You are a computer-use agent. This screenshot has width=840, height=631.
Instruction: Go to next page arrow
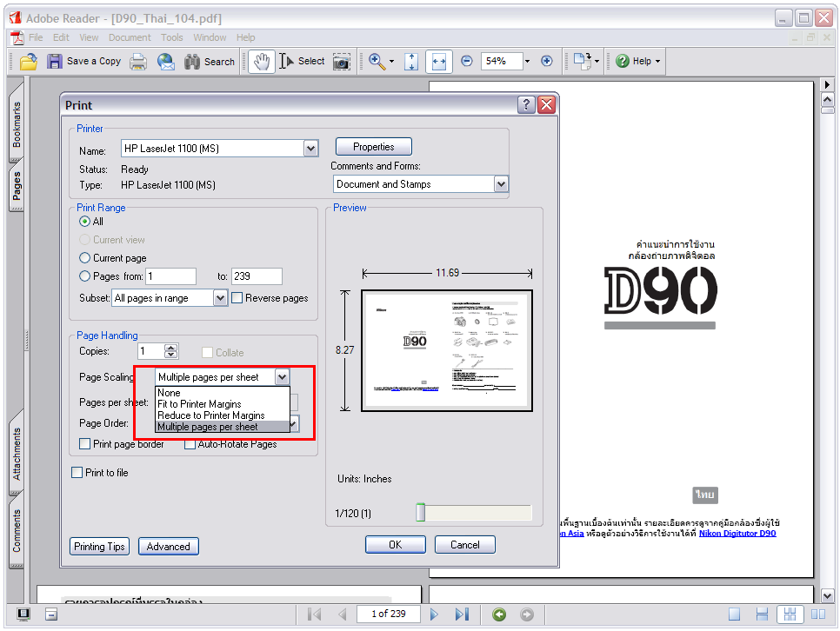click(x=434, y=614)
